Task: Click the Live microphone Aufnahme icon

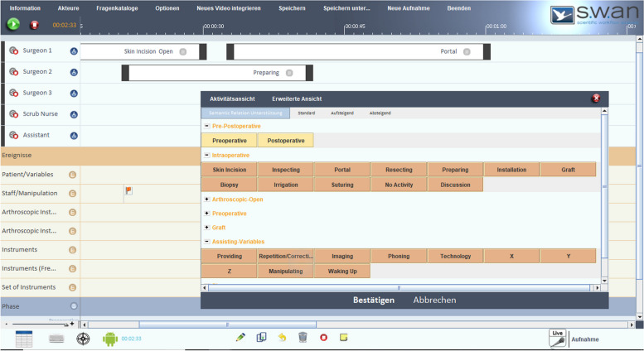Action: click(x=558, y=338)
